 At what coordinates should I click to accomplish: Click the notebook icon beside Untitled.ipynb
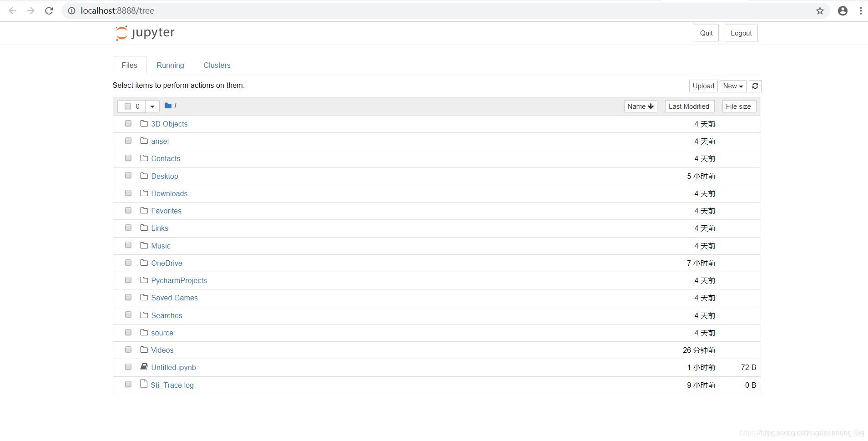[144, 367]
